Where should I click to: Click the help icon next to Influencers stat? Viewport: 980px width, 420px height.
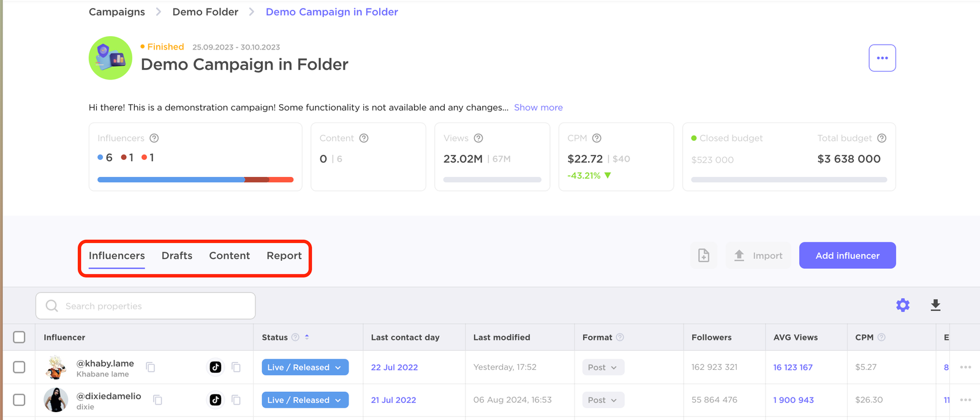(x=154, y=138)
